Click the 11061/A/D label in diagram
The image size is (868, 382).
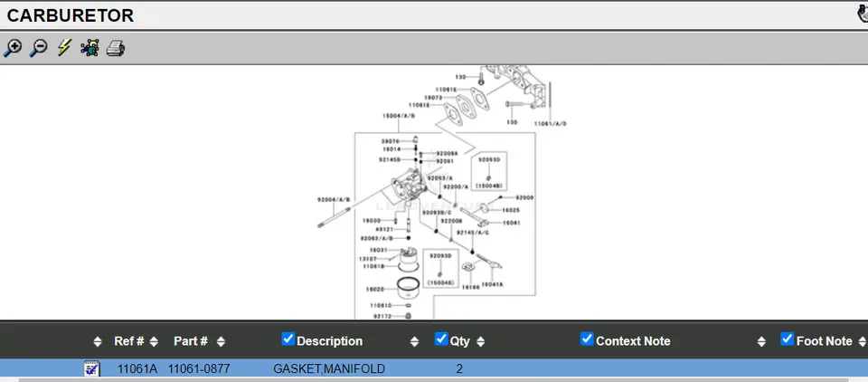pyautogui.click(x=550, y=123)
